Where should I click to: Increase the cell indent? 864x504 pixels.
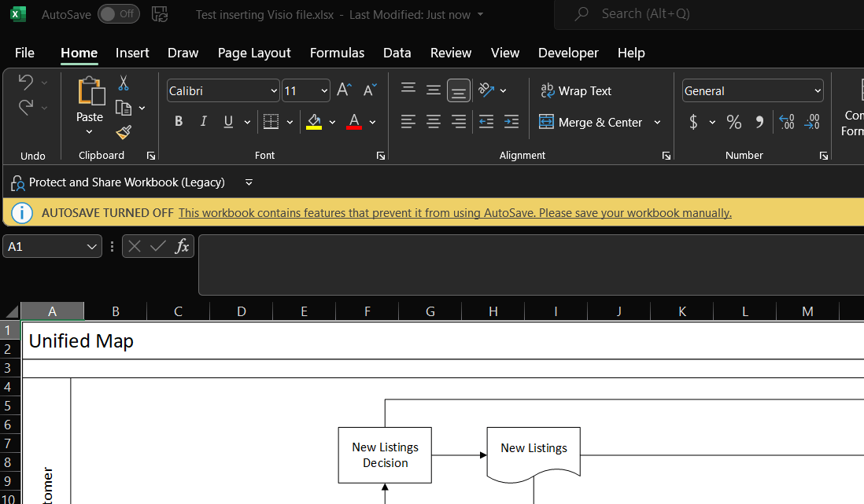click(511, 122)
